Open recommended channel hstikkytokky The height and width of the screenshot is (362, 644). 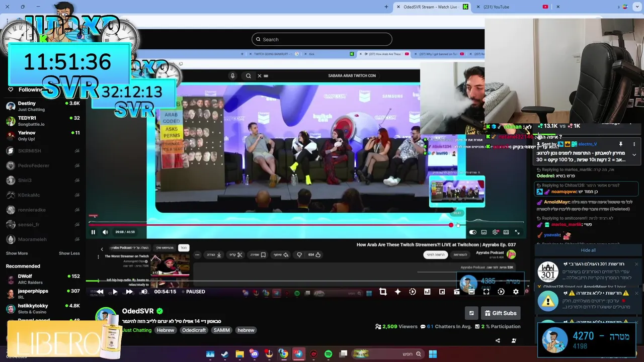pyautogui.click(x=43, y=308)
